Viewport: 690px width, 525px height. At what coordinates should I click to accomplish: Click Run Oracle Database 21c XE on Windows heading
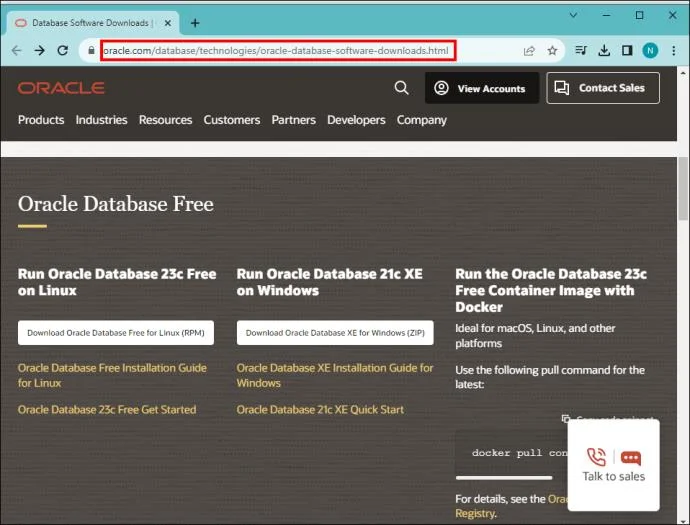(330, 282)
